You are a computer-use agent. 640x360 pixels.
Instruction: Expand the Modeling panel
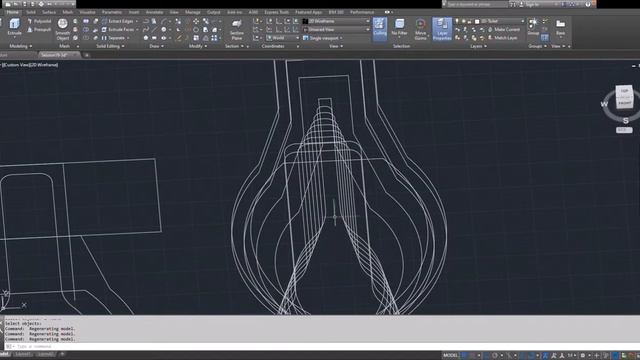point(20,46)
